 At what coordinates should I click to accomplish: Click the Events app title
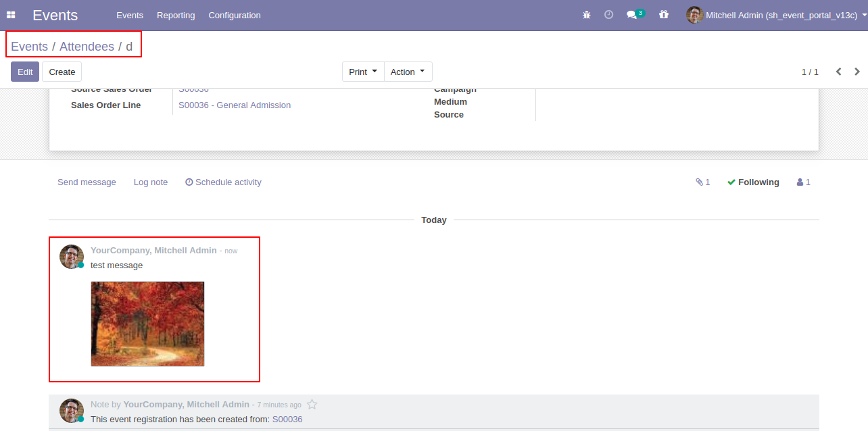pos(55,15)
